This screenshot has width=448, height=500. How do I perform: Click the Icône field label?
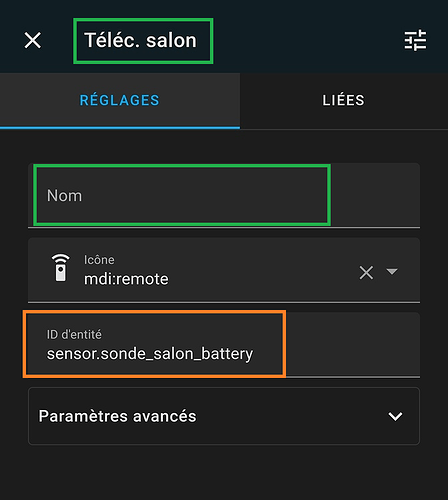tap(99, 260)
